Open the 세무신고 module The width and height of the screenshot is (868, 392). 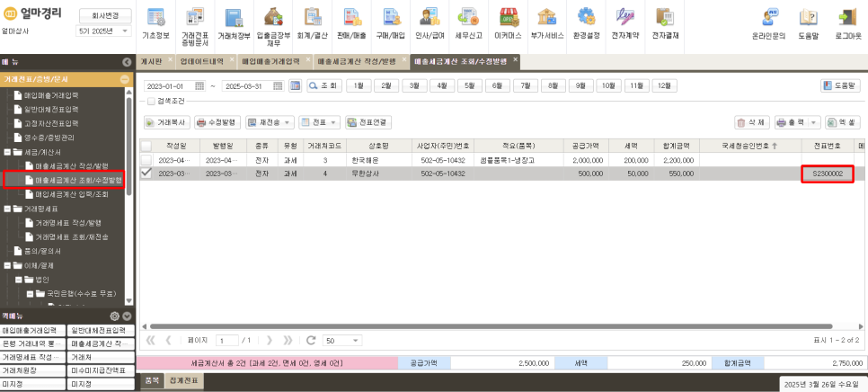coord(469,23)
